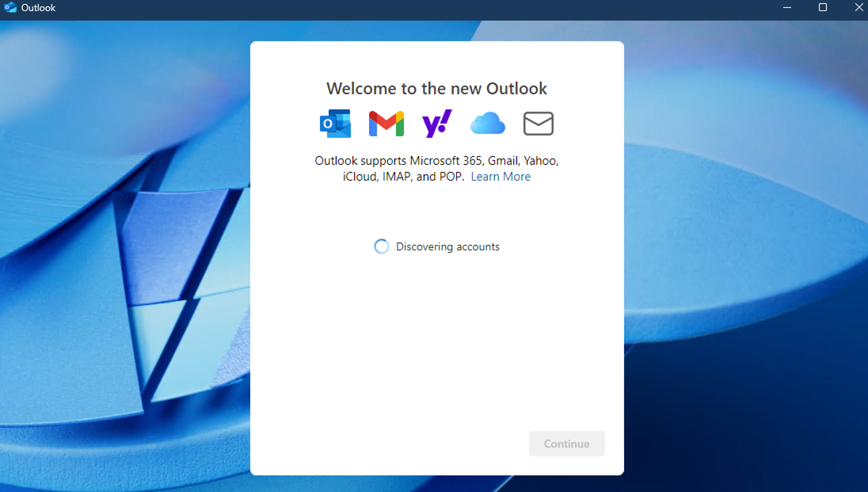Choose the iCloud cloud icon

pyautogui.click(x=487, y=124)
